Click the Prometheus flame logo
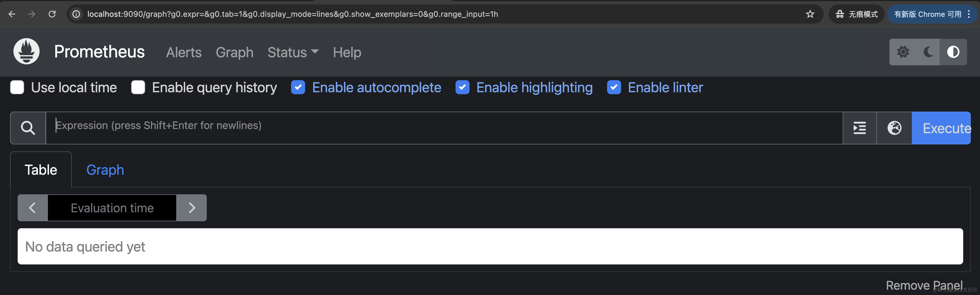Image resolution: width=980 pixels, height=295 pixels. [x=27, y=51]
